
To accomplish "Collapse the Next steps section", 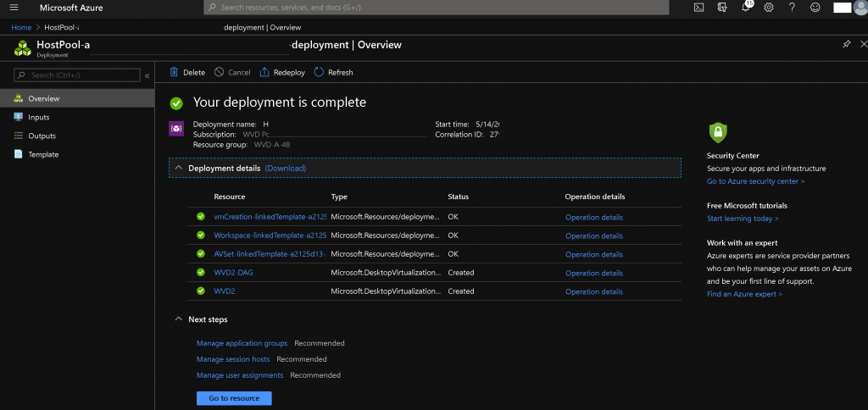I will pyautogui.click(x=178, y=319).
